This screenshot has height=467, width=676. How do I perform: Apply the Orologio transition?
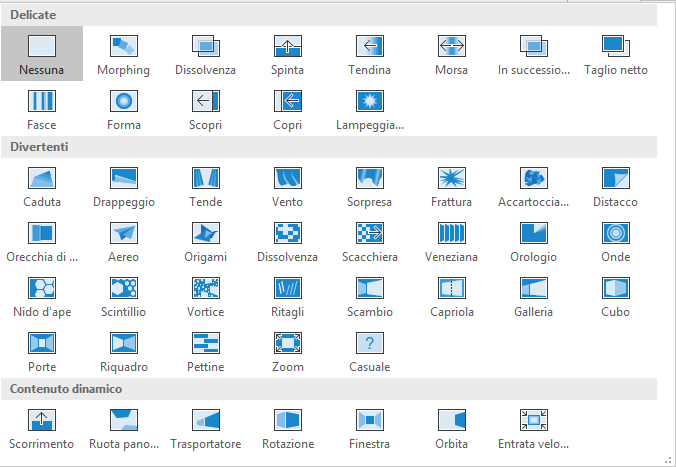pyautogui.click(x=534, y=241)
